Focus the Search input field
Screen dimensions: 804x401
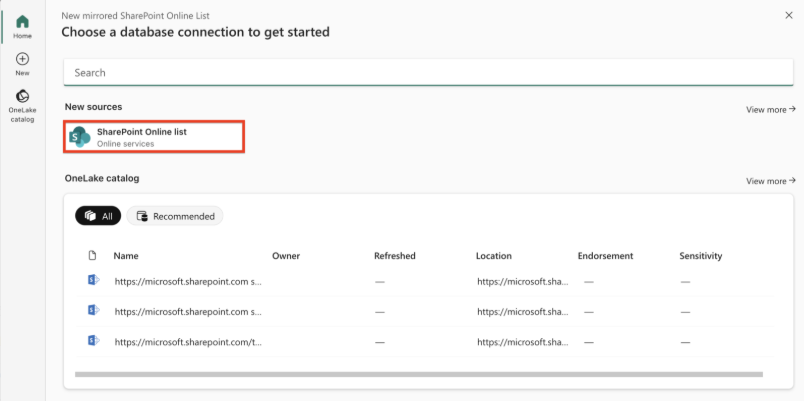coord(428,72)
